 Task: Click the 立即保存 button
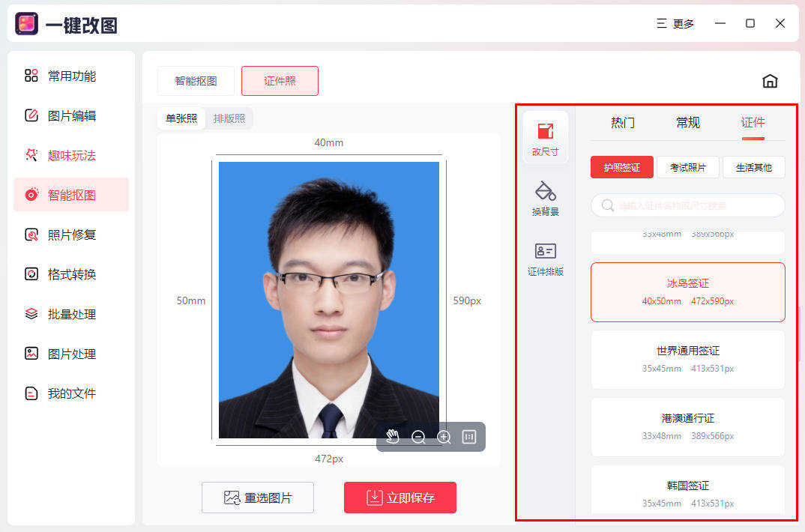point(400,497)
